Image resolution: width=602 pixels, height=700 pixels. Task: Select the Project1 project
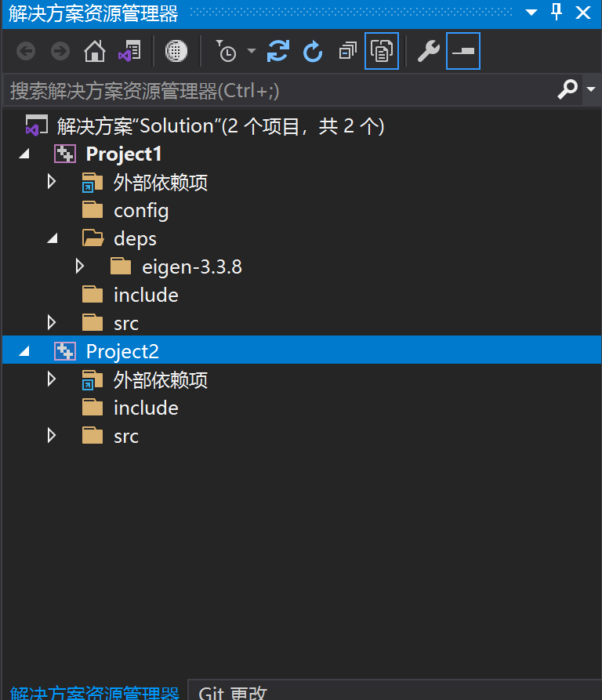[124, 154]
